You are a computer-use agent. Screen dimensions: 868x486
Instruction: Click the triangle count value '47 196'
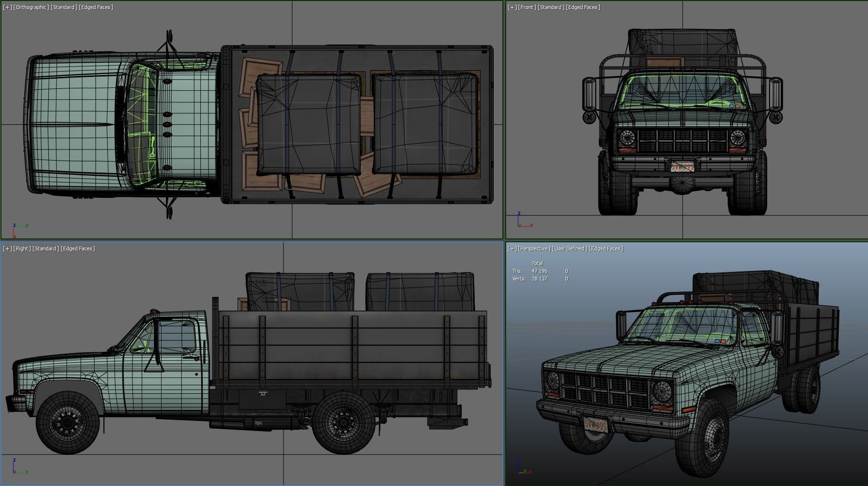tap(539, 271)
